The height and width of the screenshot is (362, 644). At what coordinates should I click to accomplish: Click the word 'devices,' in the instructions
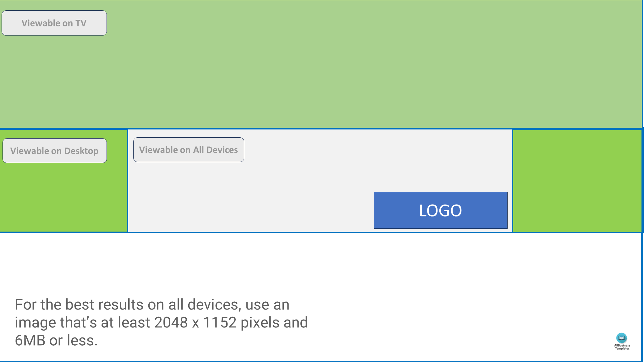tap(215, 304)
